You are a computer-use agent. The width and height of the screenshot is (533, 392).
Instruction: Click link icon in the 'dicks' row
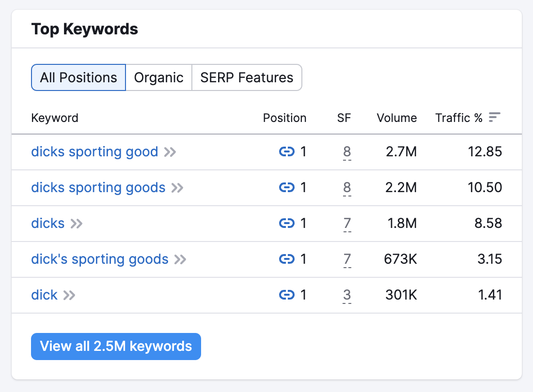pos(286,223)
